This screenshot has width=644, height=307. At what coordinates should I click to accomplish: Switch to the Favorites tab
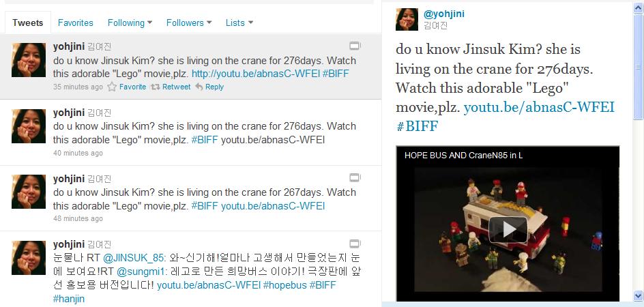(x=76, y=23)
